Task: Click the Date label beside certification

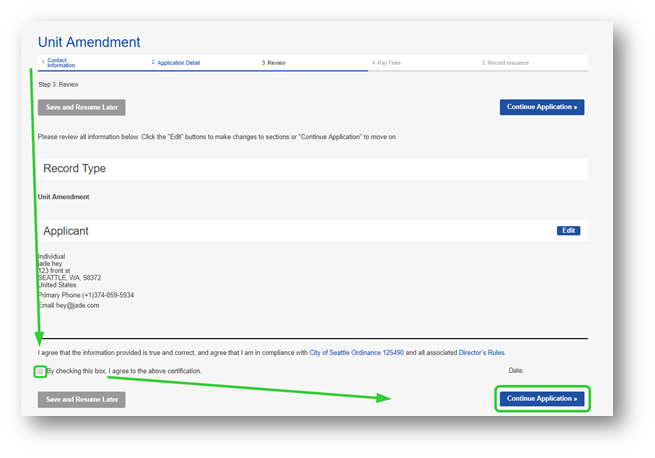Action: [516, 371]
